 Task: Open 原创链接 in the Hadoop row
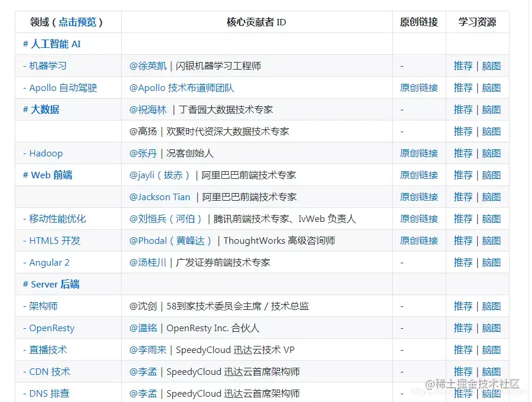419,153
